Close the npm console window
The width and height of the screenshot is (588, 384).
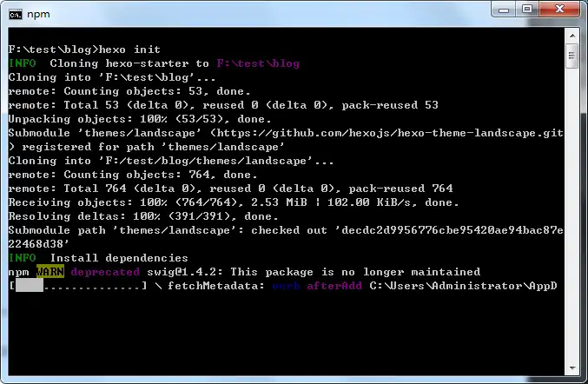tap(559, 9)
